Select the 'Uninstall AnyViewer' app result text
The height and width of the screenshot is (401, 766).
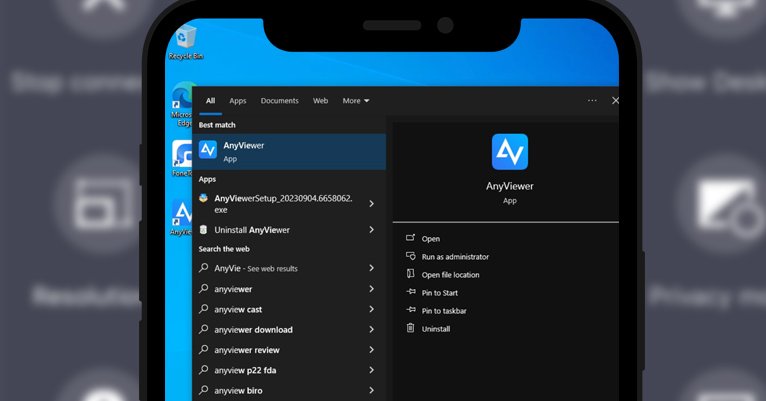252,230
